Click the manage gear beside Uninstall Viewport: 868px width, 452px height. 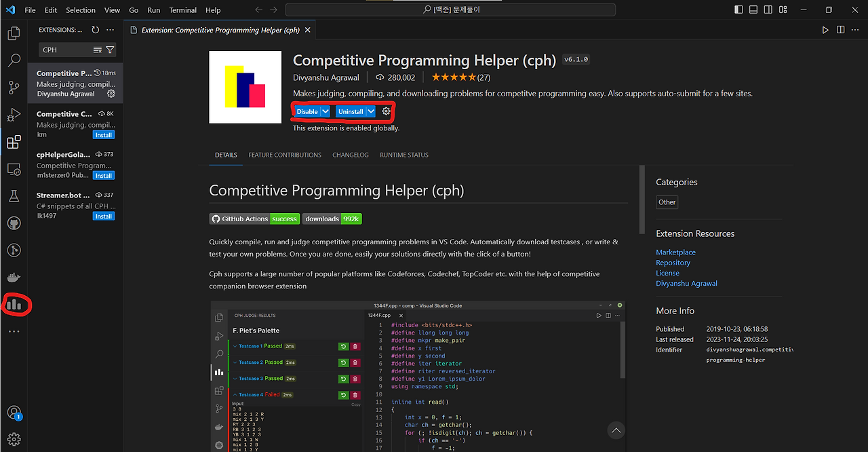387,111
